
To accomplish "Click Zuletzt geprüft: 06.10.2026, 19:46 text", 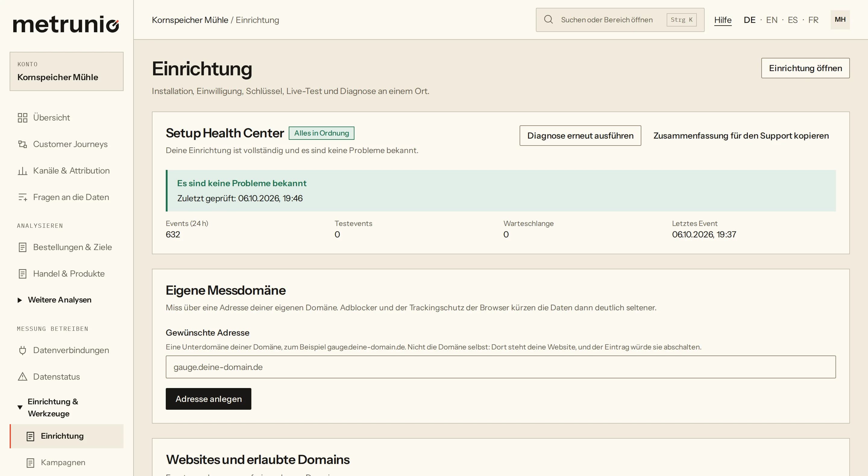I will [x=240, y=199].
